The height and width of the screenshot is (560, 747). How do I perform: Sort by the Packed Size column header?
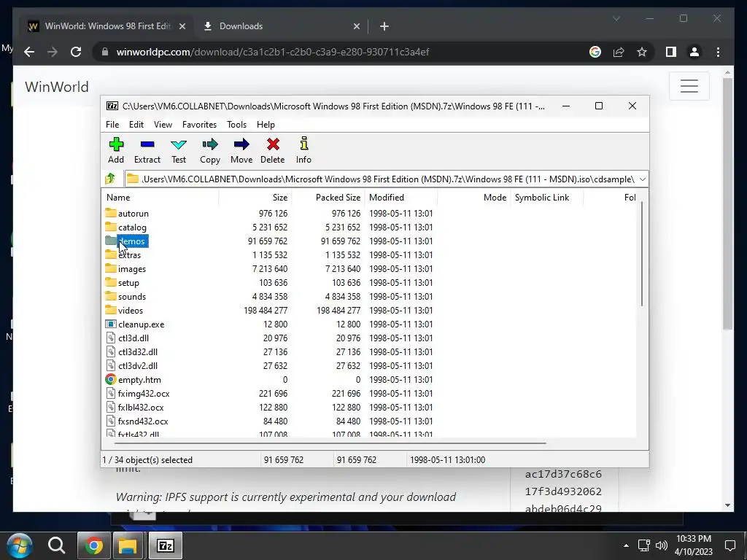point(328,197)
